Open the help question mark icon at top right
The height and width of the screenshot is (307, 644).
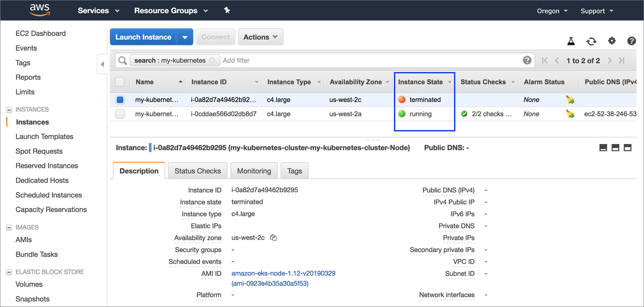click(x=632, y=41)
